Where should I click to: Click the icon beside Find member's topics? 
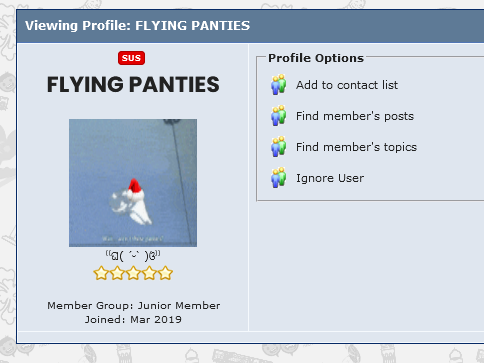point(279,147)
